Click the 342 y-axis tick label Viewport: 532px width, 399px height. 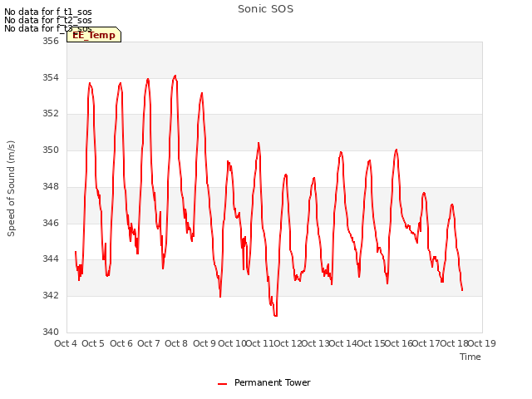(51, 296)
